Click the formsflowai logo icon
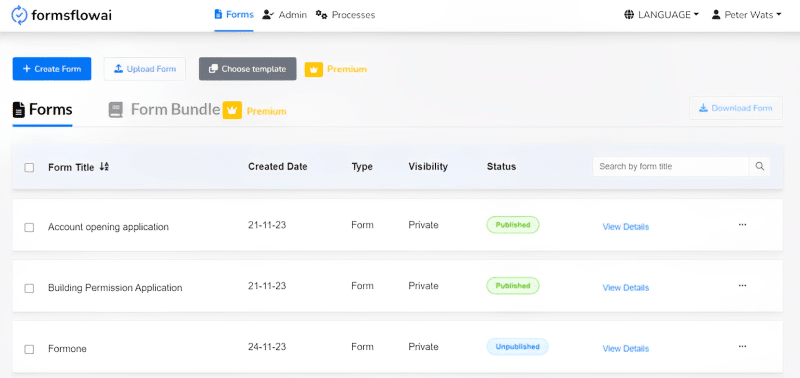 tap(19, 15)
